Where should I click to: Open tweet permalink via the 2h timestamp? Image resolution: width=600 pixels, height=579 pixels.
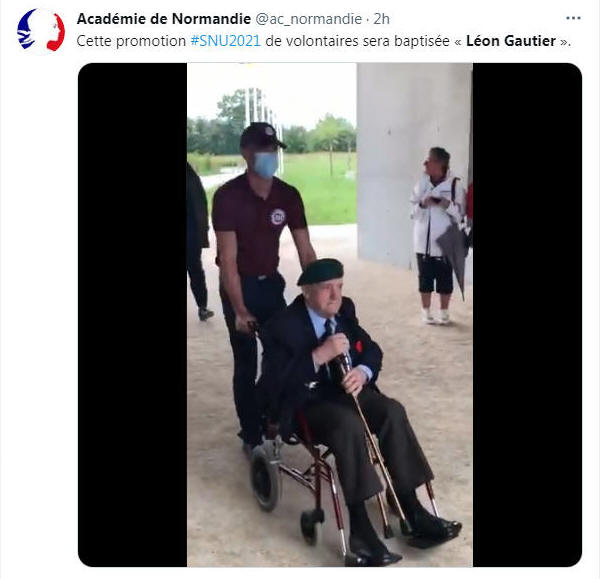point(381,19)
